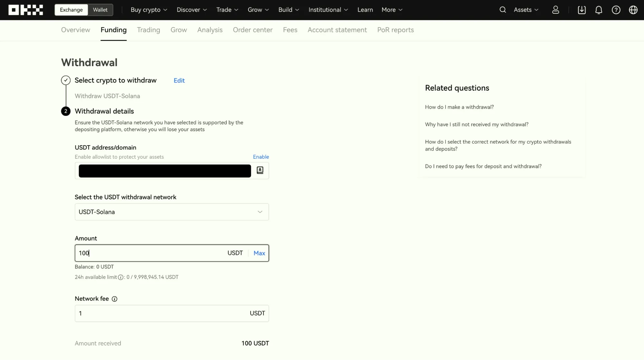Switch to Wallet mode
This screenshot has height=360, width=644.
coord(100,10)
